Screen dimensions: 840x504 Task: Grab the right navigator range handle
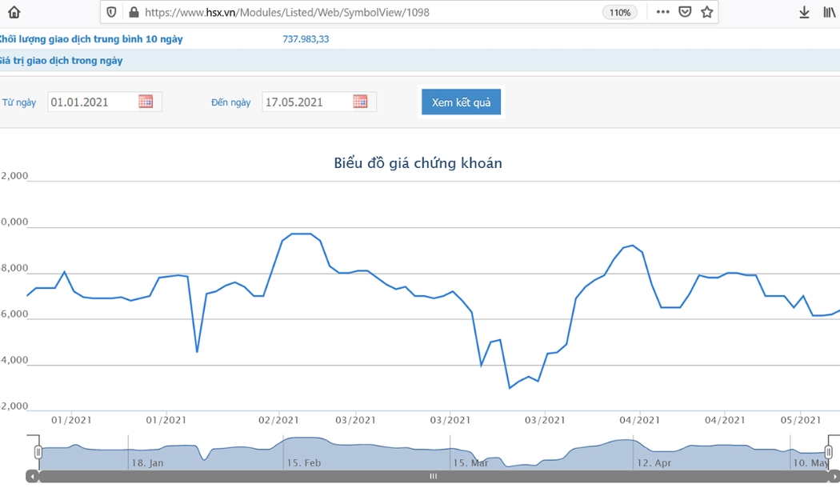coord(828,452)
